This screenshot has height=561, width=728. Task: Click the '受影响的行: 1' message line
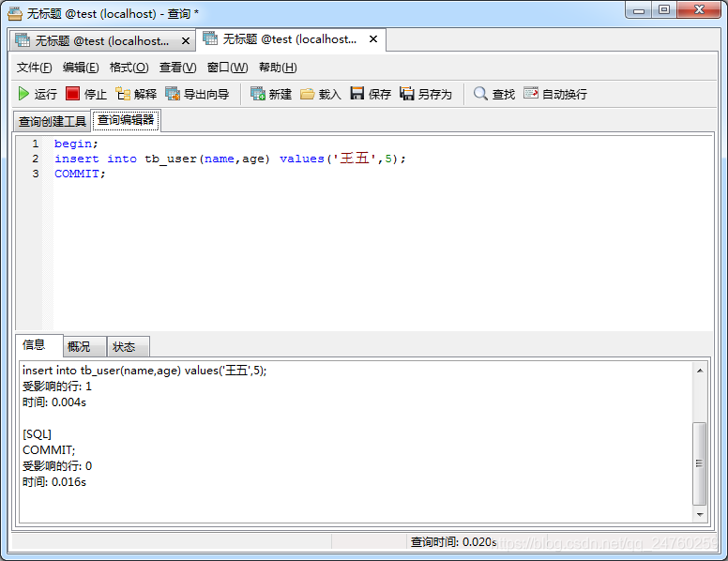click(x=57, y=387)
